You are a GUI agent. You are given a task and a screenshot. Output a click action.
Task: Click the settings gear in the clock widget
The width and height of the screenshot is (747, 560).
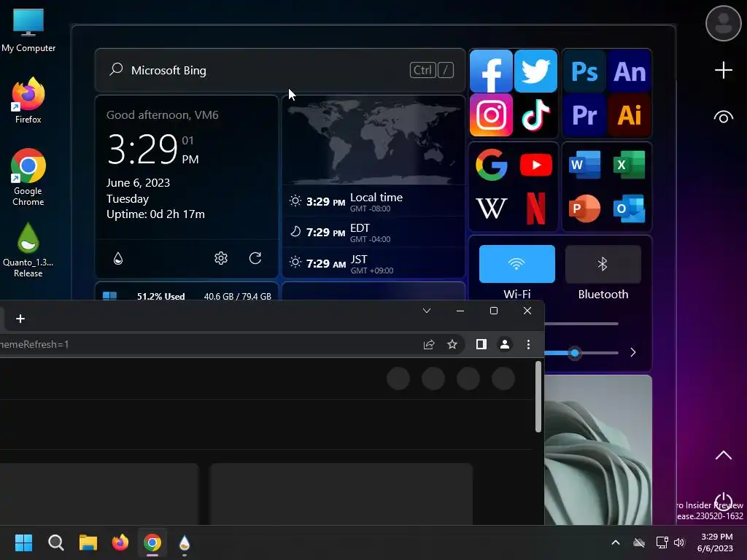click(220, 258)
